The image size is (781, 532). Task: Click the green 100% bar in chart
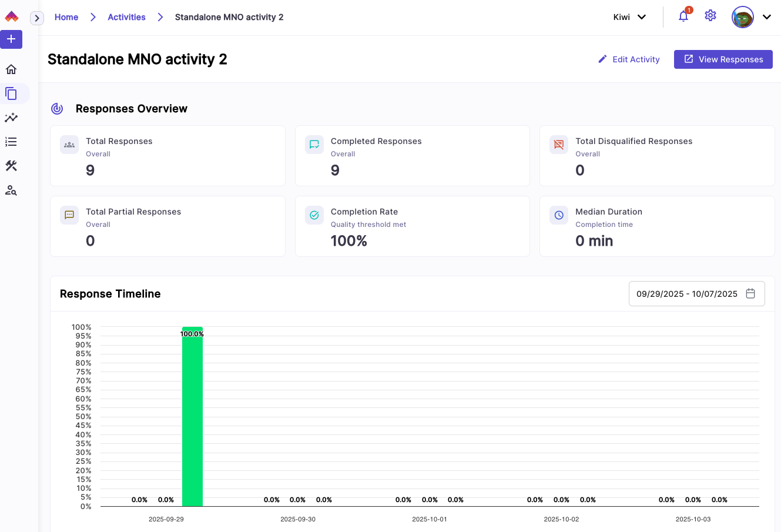[x=192, y=417]
